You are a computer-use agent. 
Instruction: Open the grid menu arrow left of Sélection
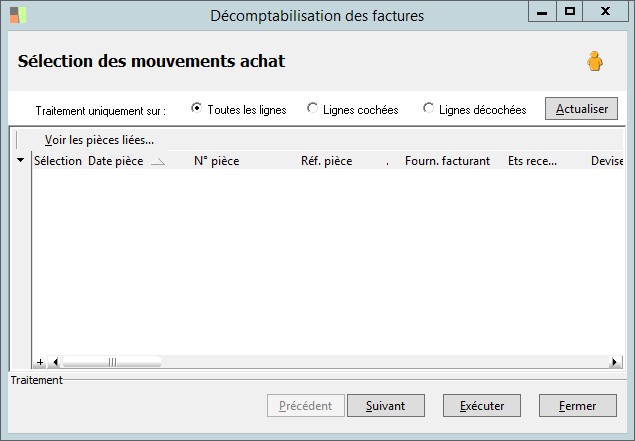[x=21, y=160]
